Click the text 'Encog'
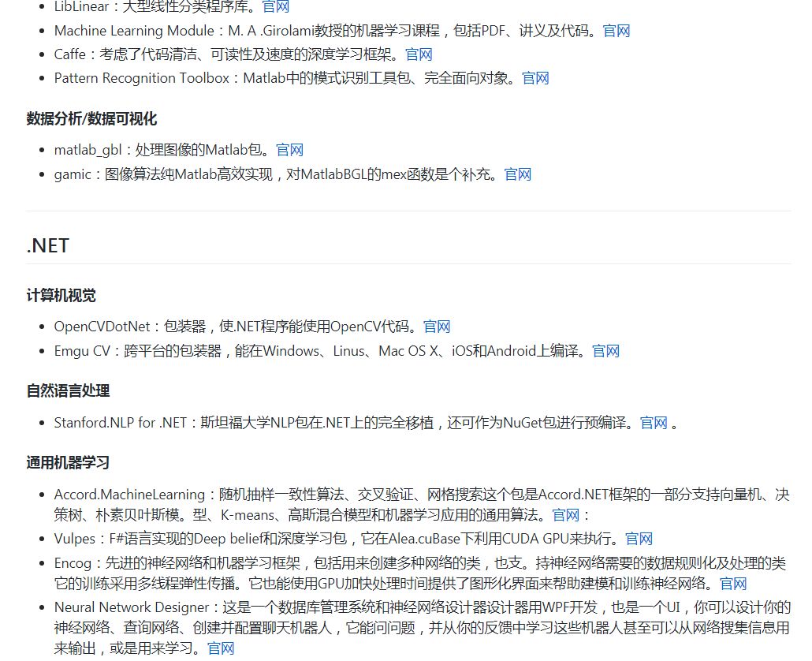This screenshot has height=661, width=812. (73, 563)
